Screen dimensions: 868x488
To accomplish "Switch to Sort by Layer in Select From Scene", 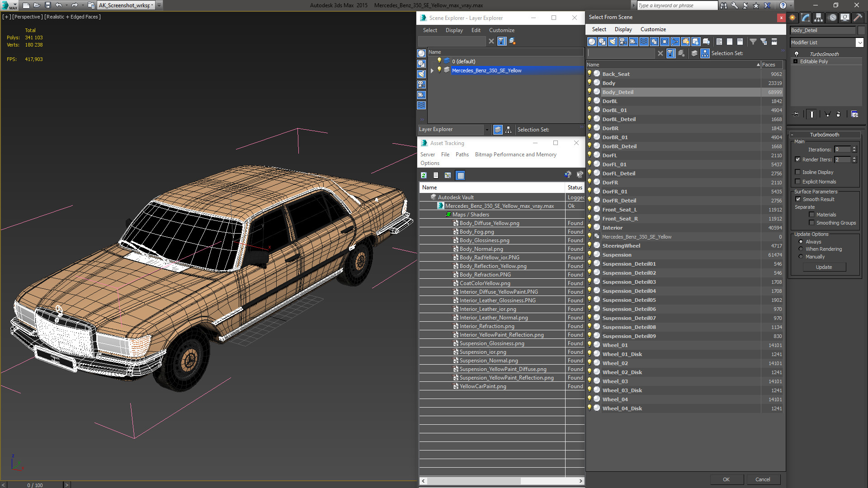I will point(694,53).
